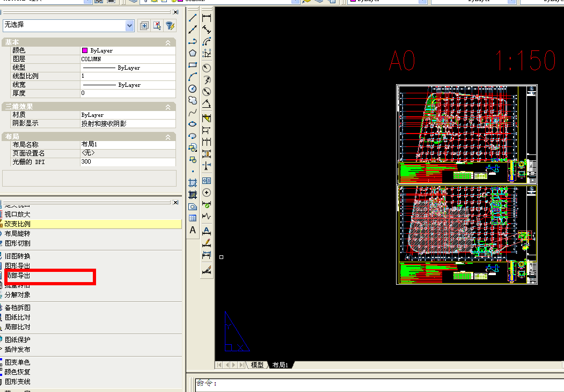Select the Rectangle tool

[193, 65]
